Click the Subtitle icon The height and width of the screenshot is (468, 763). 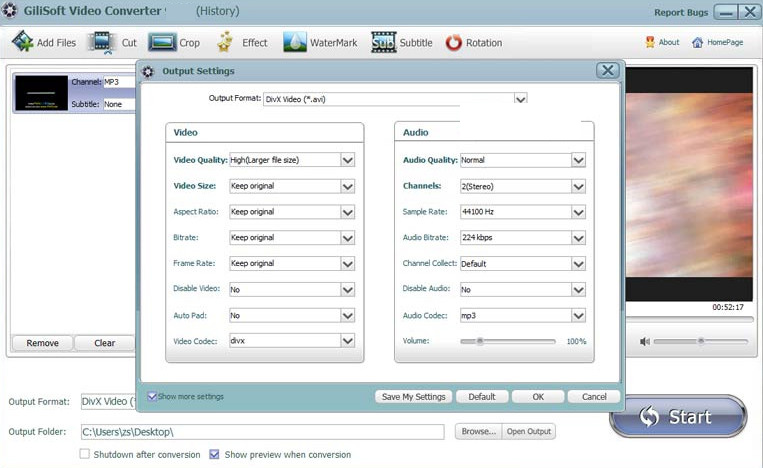pos(383,42)
